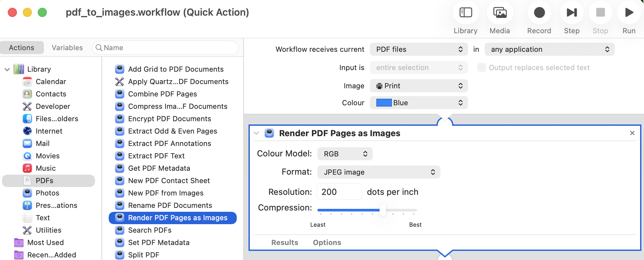The height and width of the screenshot is (260, 644).
Task: Open the Media browser icon
Action: [500, 13]
